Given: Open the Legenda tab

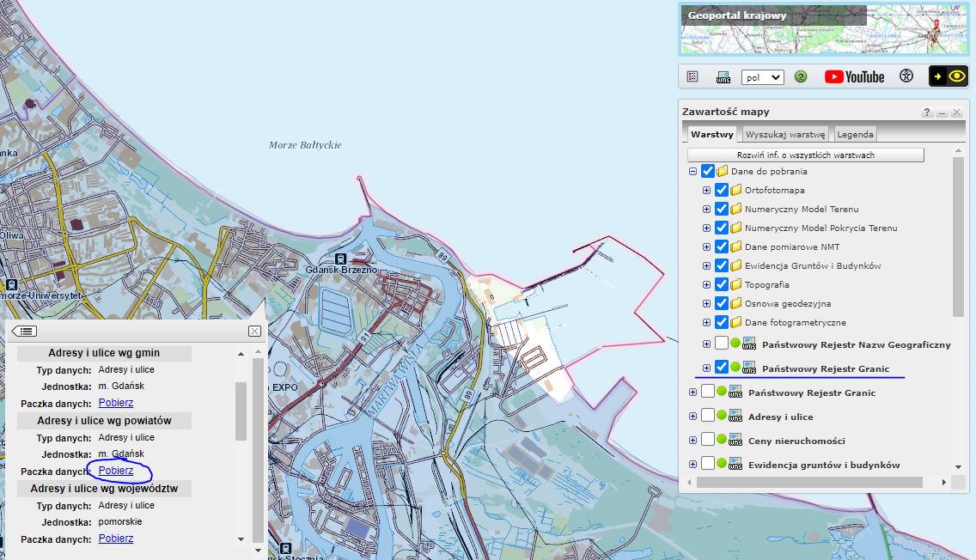Looking at the screenshot, I should pyautogui.click(x=855, y=134).
